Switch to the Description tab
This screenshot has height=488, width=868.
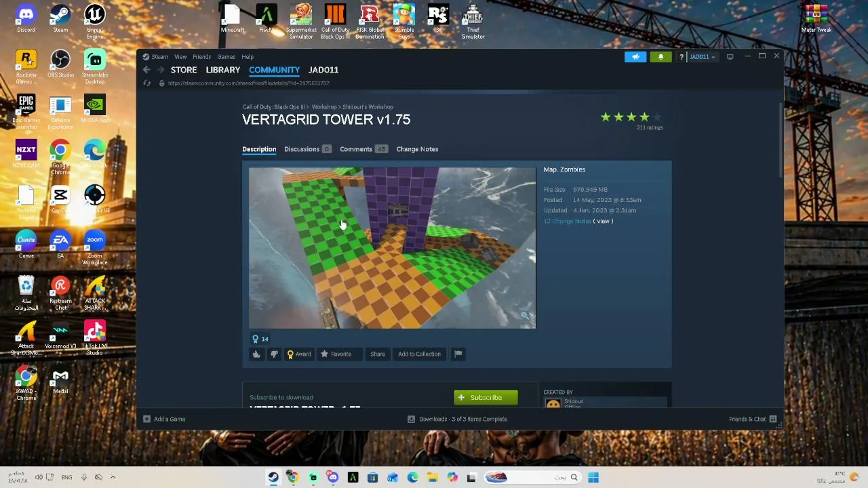(x=259, y=149)
